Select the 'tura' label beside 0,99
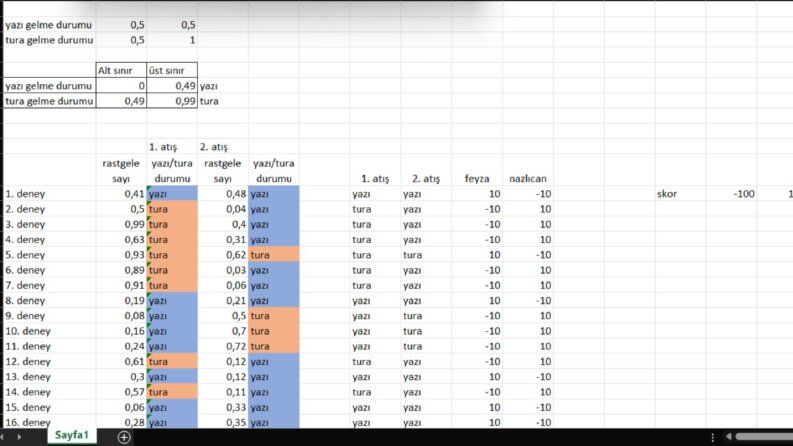Image resolution: width=793 pixels, height=446 pixels. (x=223, y=101)
